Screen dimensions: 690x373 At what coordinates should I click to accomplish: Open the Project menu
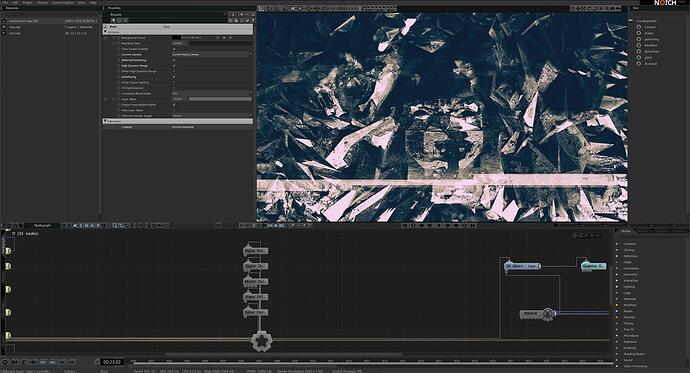(27, 3)
